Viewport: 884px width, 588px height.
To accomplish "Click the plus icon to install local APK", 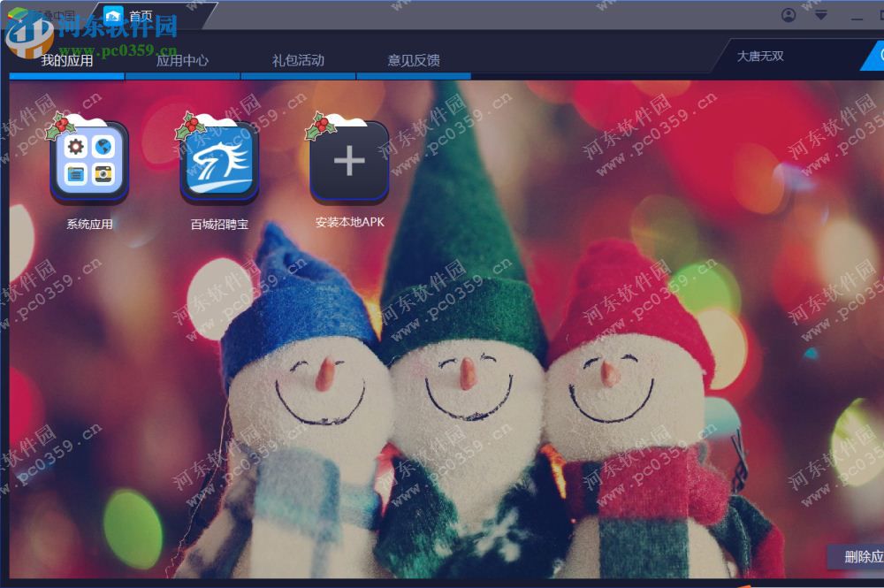I will coord(349,162).
